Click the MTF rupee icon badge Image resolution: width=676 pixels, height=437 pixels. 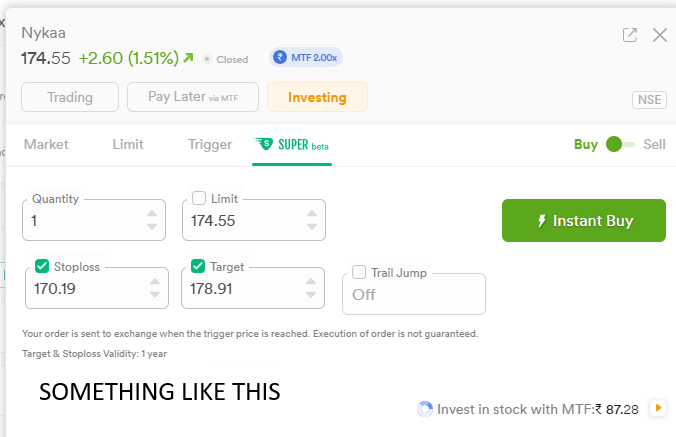pos(280,57)
